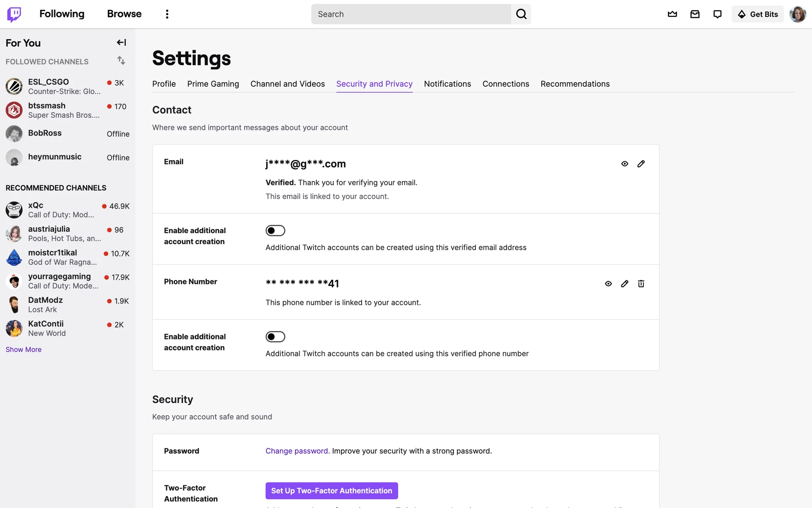
Task: Edit email with the pencil icon
Action: [641, 164]
